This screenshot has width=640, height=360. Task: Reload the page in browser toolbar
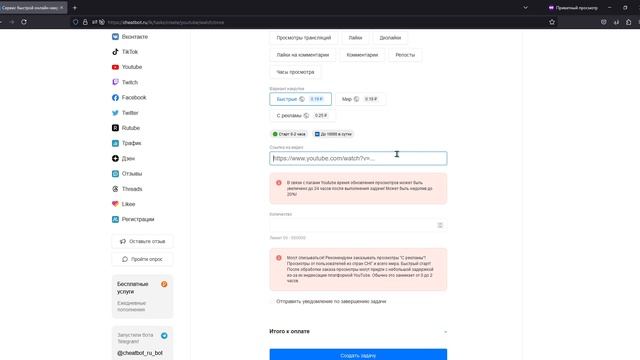24,22
